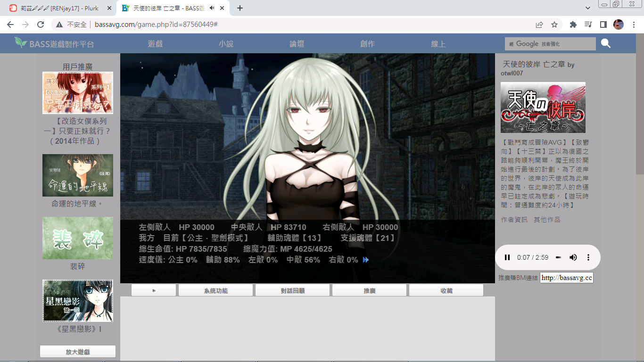Viewport: 644px width, 362px height.
Task: Open the 遊戲 menu
Action: click(x=155, y=44)
